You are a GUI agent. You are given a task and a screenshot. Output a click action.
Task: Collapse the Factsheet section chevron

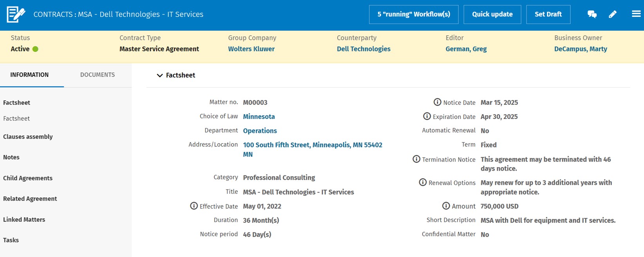tap(160, 75)
